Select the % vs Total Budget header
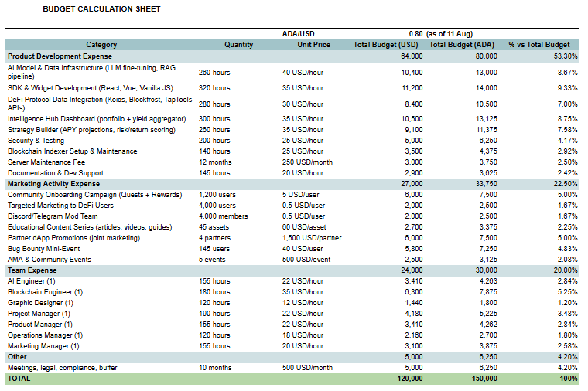The image size is (588, 391). [538, 45]
